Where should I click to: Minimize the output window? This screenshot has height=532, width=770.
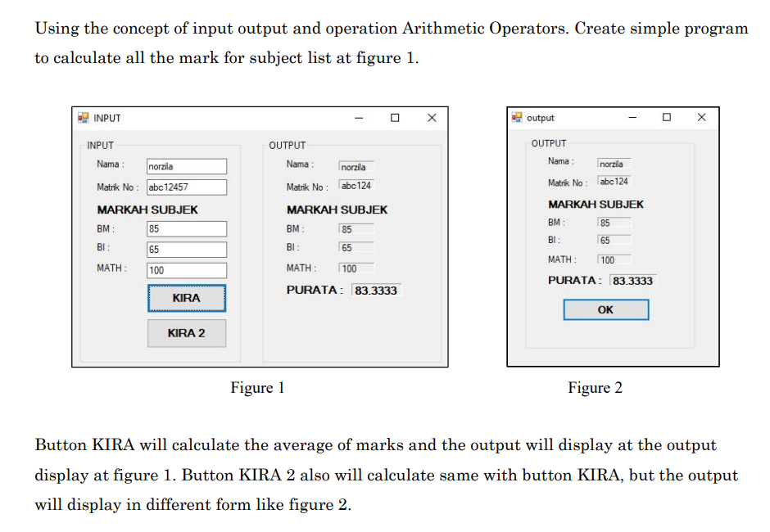[632, 117]
